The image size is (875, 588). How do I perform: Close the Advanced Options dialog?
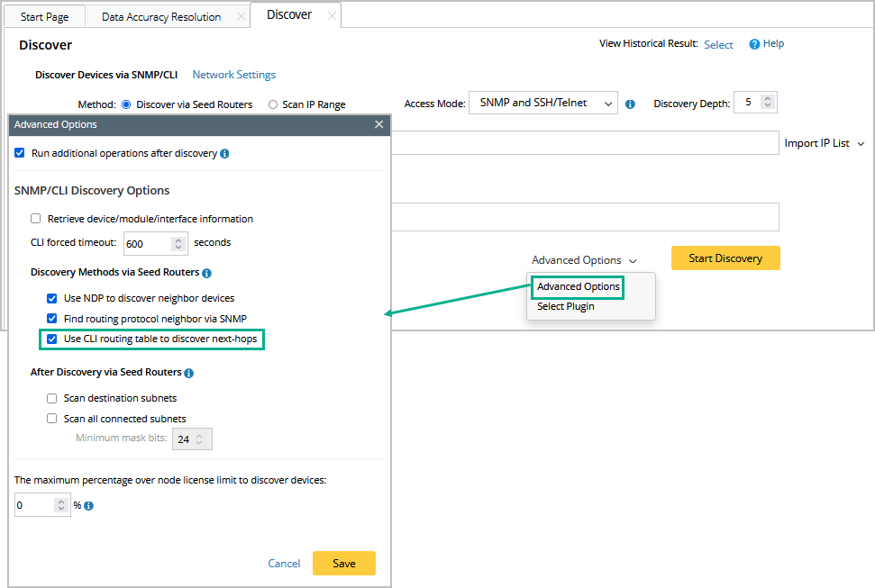379,124
